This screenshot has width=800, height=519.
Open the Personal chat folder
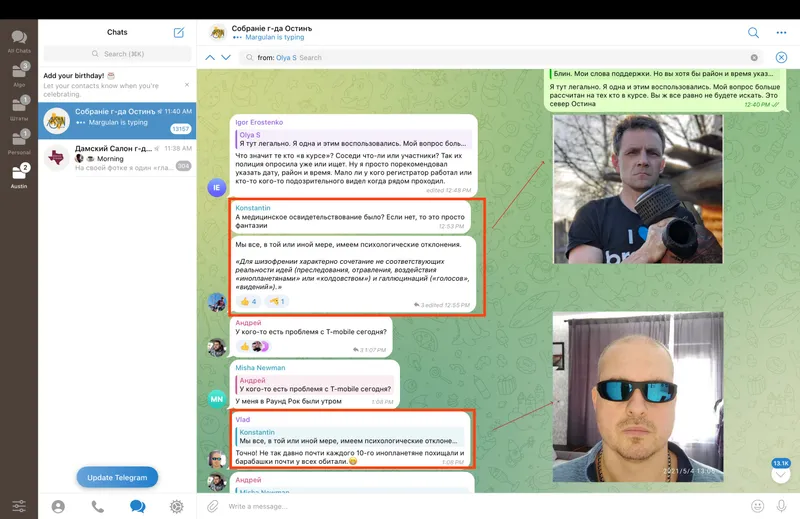point(19,142)
